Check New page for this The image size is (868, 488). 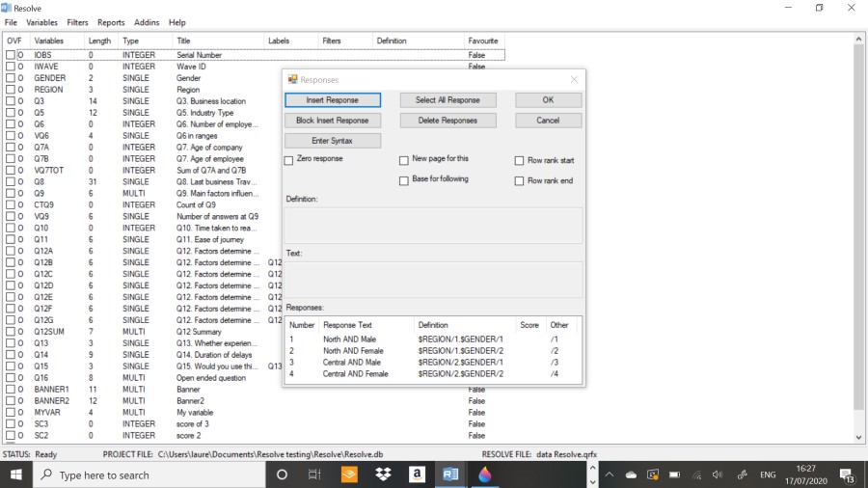click(404, 160)
